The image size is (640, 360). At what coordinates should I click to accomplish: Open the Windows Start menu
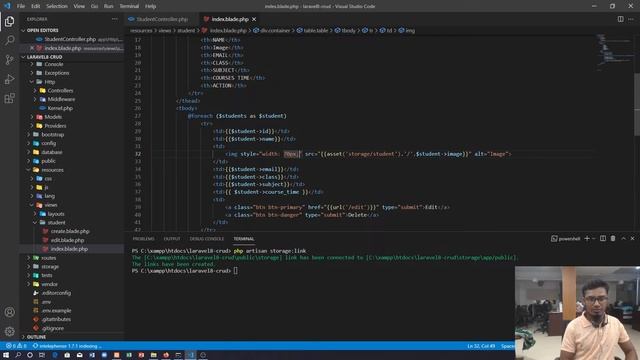(x=6, y=355)
